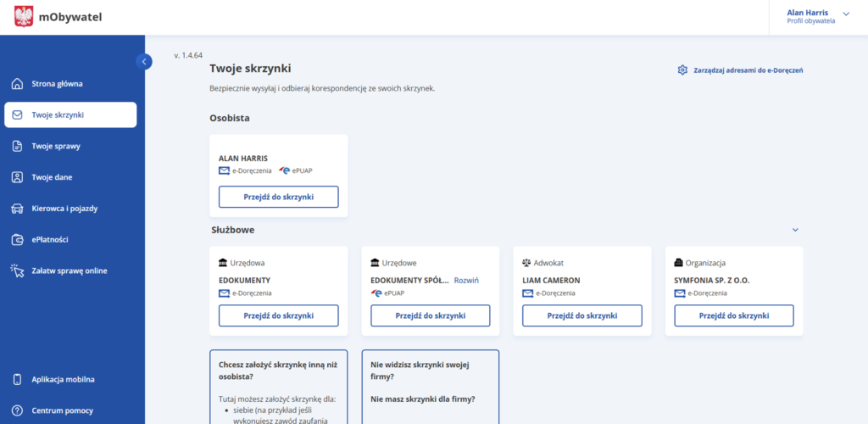The width and height of the screenshot is (868, 424).
Task: Select Twoje skrzynki menu item
Action: click(x=70, y=115)
